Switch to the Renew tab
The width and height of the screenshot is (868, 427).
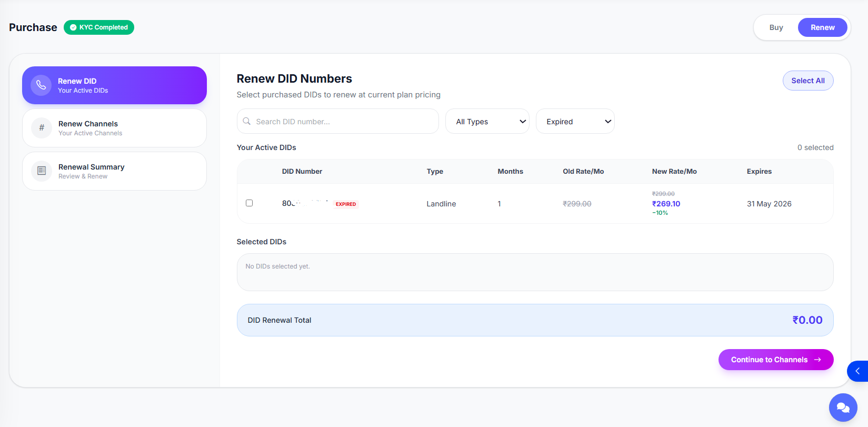tap(823, 27)
